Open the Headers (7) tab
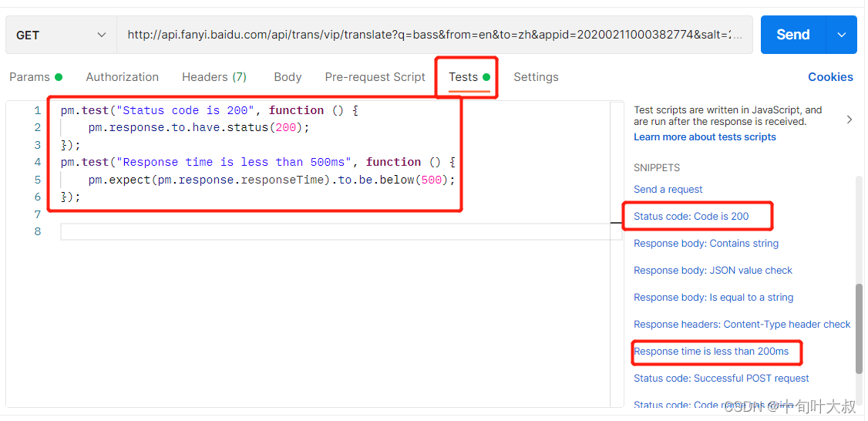 click(214, 77)
